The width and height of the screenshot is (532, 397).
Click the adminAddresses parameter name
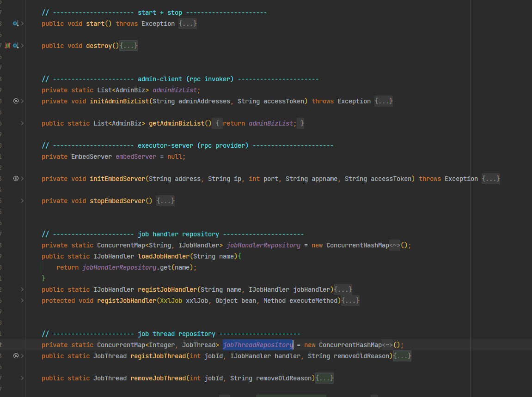[204, 101]
